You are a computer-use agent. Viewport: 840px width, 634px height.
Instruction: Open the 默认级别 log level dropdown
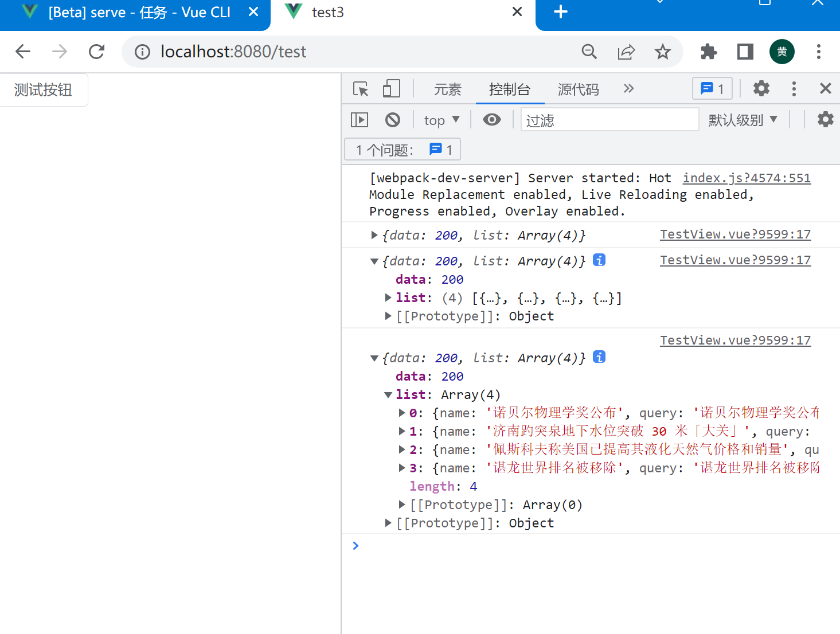[743, 120]
